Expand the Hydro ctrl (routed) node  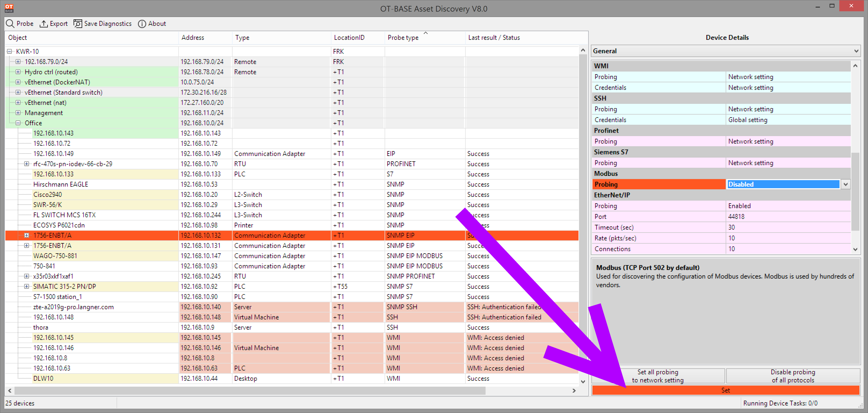(18, 72)
